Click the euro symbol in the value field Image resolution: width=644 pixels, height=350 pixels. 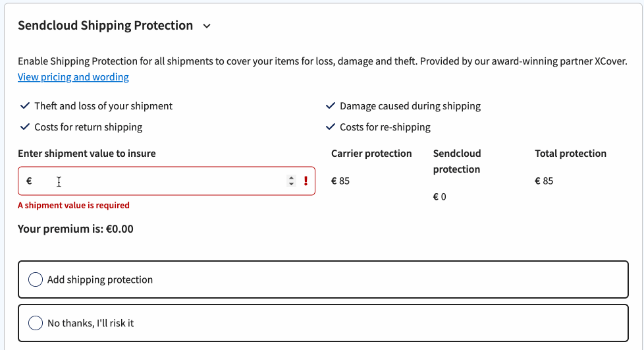click(x=29, y=181)
